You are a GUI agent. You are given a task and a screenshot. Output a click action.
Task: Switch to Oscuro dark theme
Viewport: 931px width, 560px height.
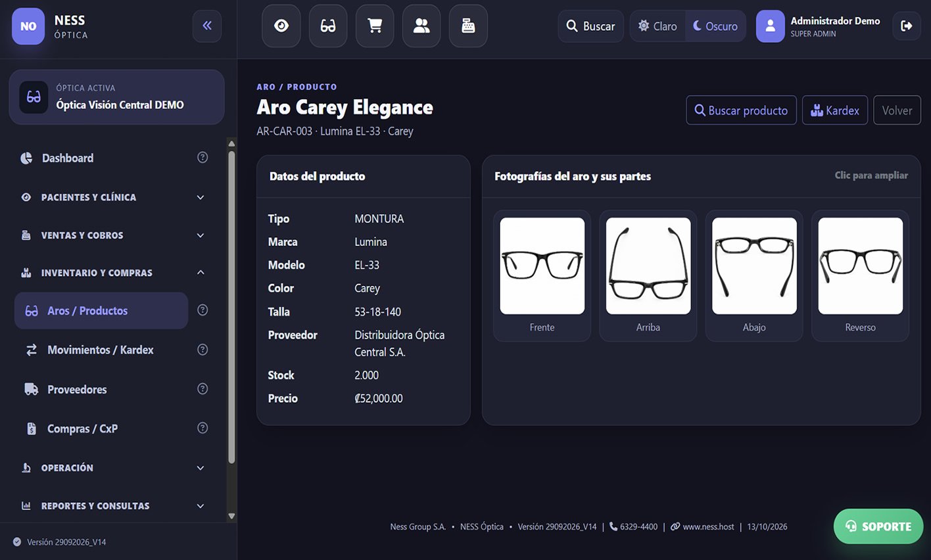tap(715, 26)
